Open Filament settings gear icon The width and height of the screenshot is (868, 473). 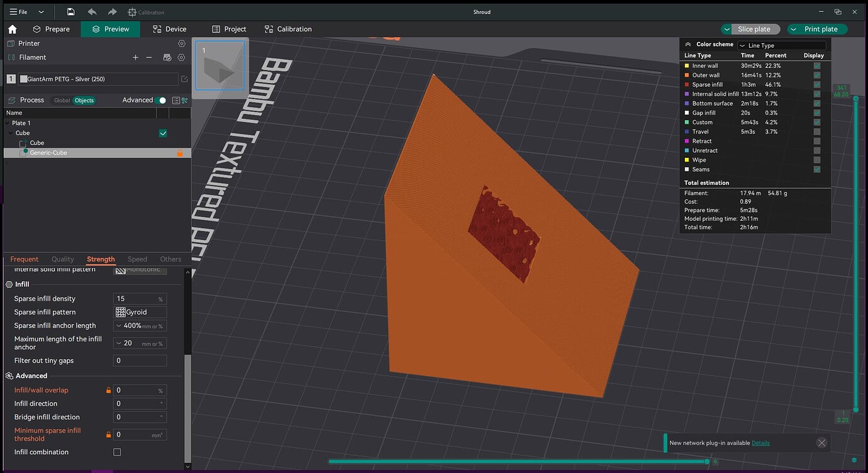182,57
